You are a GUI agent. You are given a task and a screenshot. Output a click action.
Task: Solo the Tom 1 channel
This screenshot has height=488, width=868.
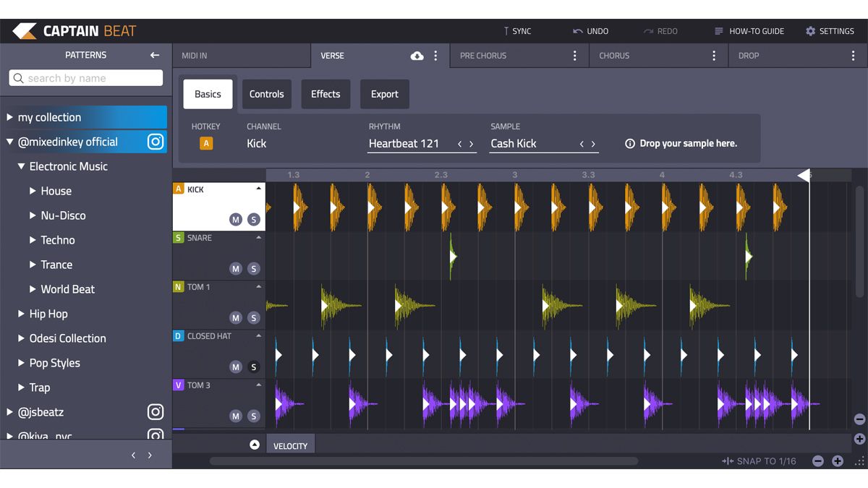253,318
